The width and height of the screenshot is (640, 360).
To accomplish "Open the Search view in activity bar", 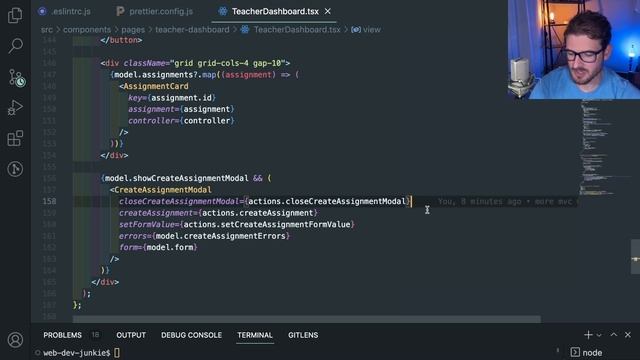I will (x=15, y=46).
